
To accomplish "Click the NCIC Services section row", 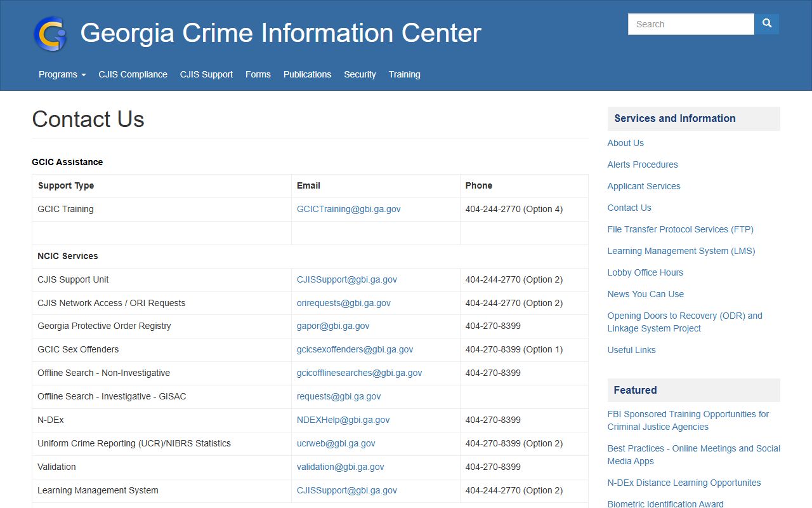I will 310,256.
